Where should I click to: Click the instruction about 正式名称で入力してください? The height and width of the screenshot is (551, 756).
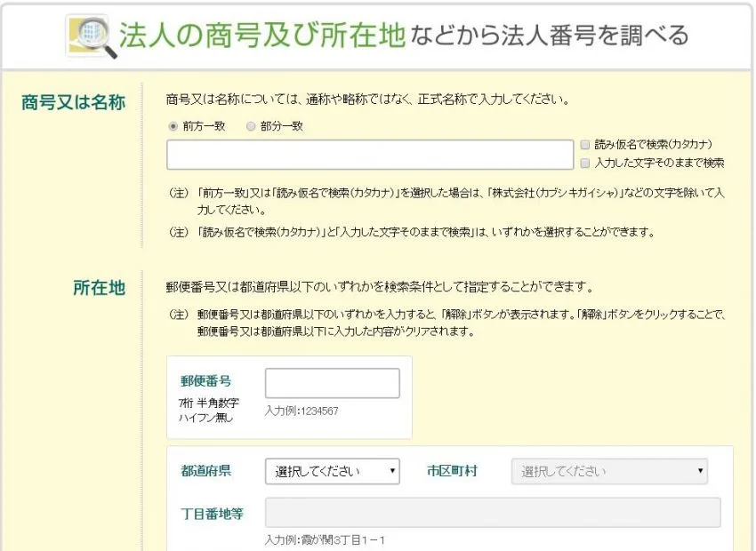[368, 100]
